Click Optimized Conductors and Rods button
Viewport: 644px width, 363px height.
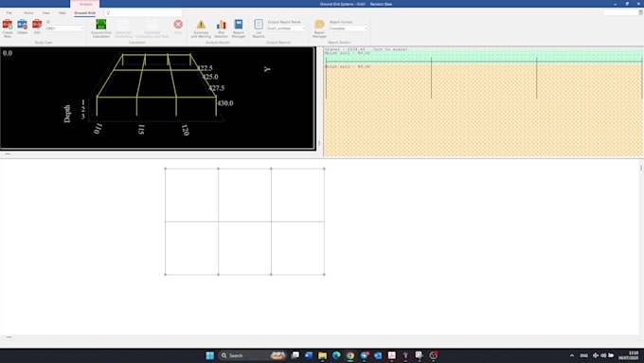(152, 27)
